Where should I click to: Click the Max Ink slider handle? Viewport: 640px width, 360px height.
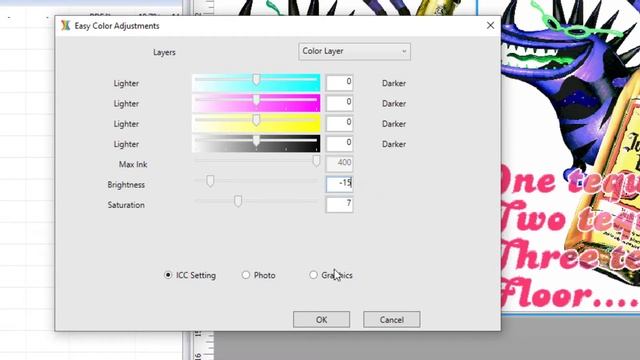(x=316, y=161)
